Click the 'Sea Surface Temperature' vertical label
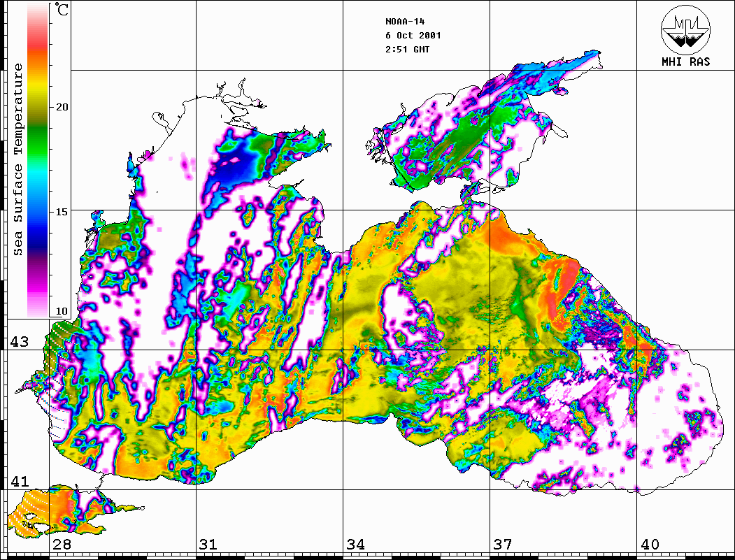The width and height of the screenshot is (735, 560). 17,159
